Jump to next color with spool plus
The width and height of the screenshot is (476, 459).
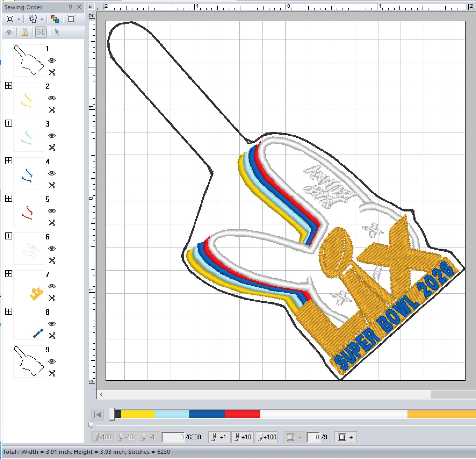coord(345,437)
